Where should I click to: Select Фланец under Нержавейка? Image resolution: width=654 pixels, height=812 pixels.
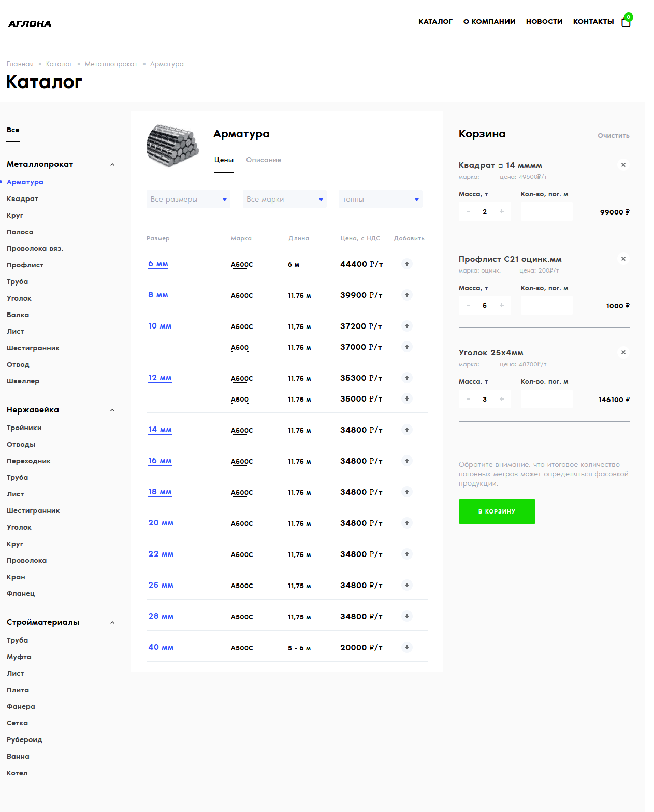[21, 594]
